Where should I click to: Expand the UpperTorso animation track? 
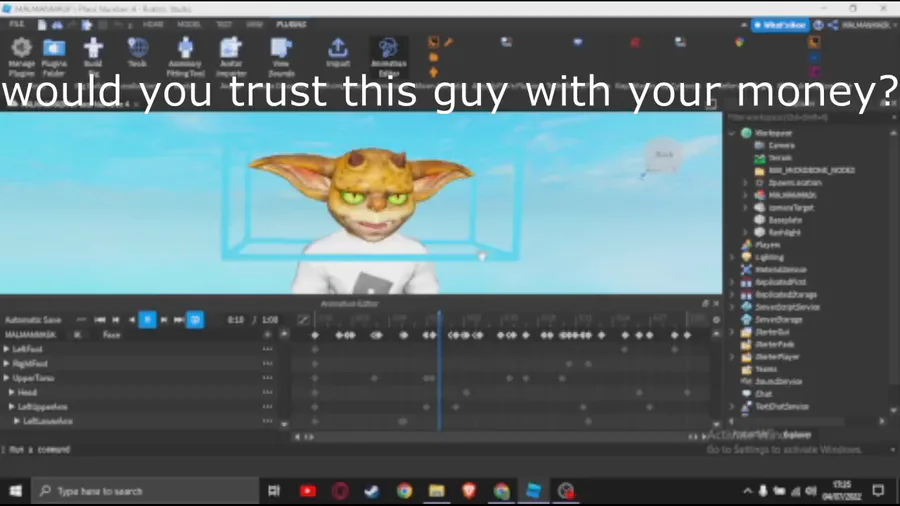coord(6,377)
